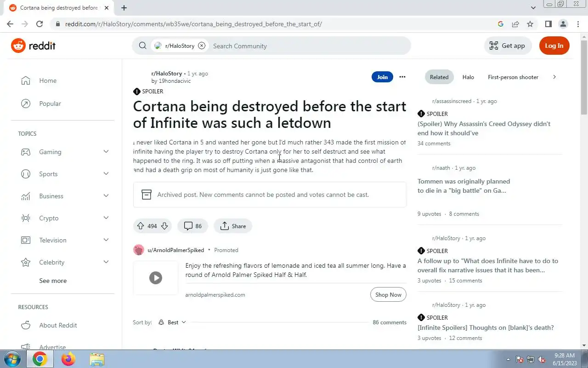Open the Sort by Best dropdown
The image size is (588, 368).
click(x=172, y=322)
